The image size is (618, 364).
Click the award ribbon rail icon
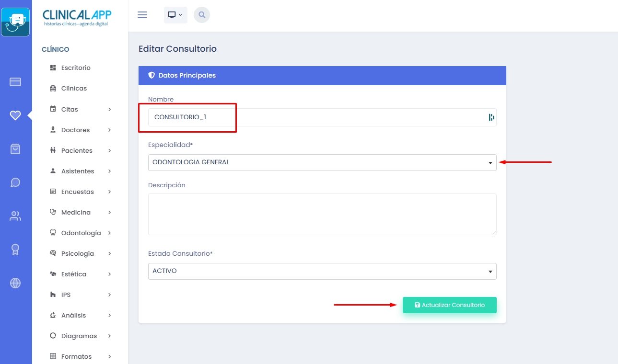tap(15, 250)
